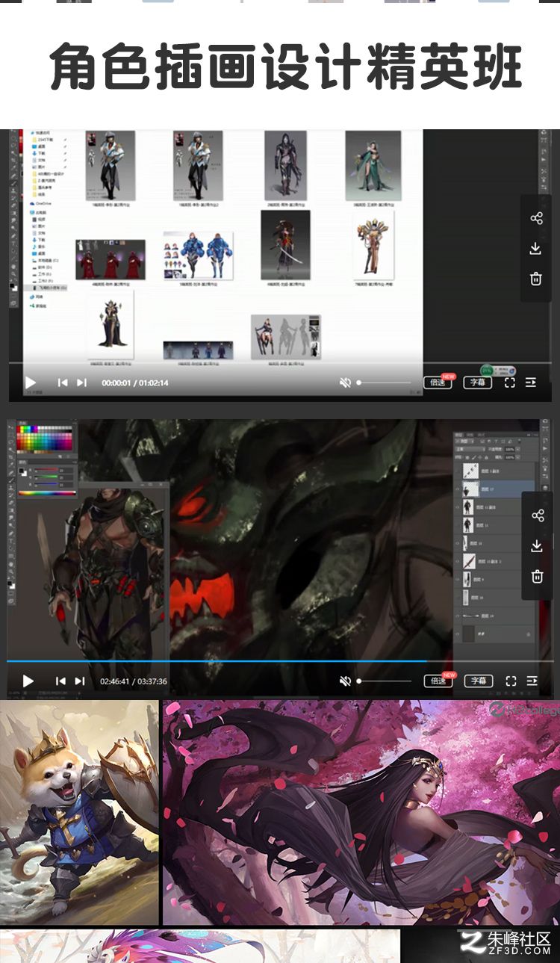
Task: Click share icon beside the upper video
Action: (536, 218)
